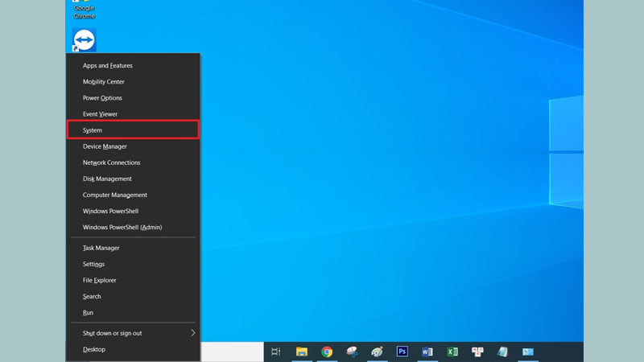Screen dimensions: 644x362
Task: Open Disk Management
Action: pos(107,179)
